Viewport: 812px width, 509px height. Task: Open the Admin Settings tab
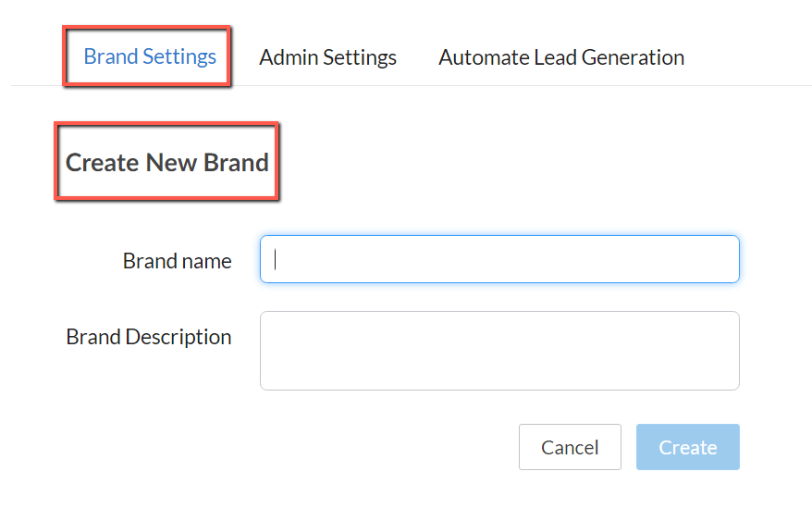tap(327, 57)
